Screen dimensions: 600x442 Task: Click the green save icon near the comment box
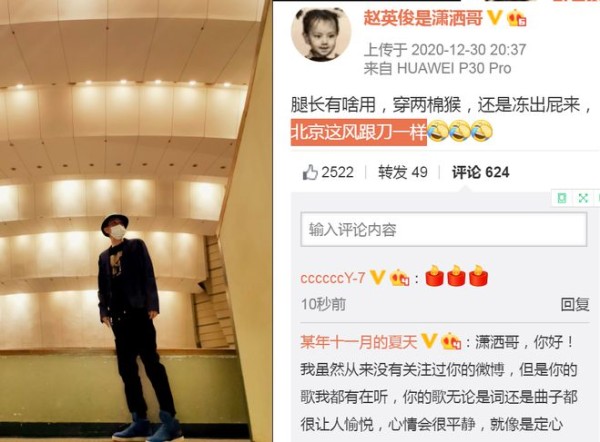pyautogui.click(x=562, y=198)
